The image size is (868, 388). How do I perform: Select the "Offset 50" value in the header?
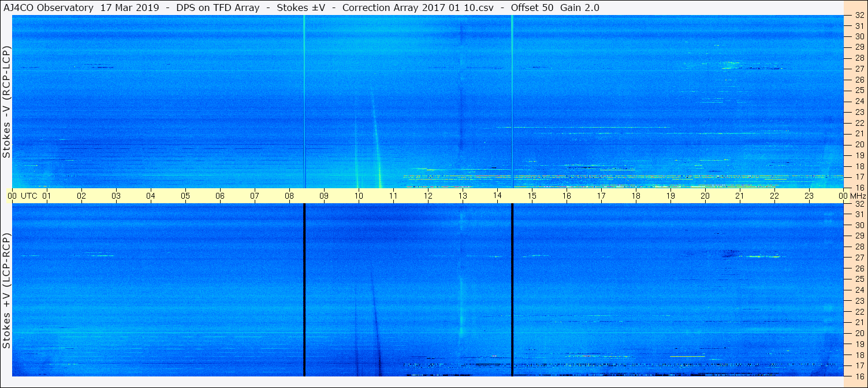click(x=533, y=8)
